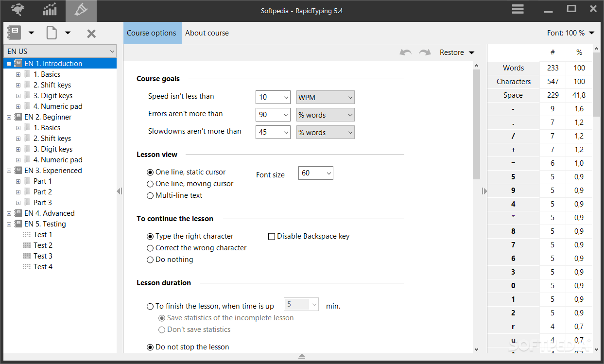This screenshot has width=604, height=364.
Task: Open the typing lesson mode icon
Action: coord(18,10)
